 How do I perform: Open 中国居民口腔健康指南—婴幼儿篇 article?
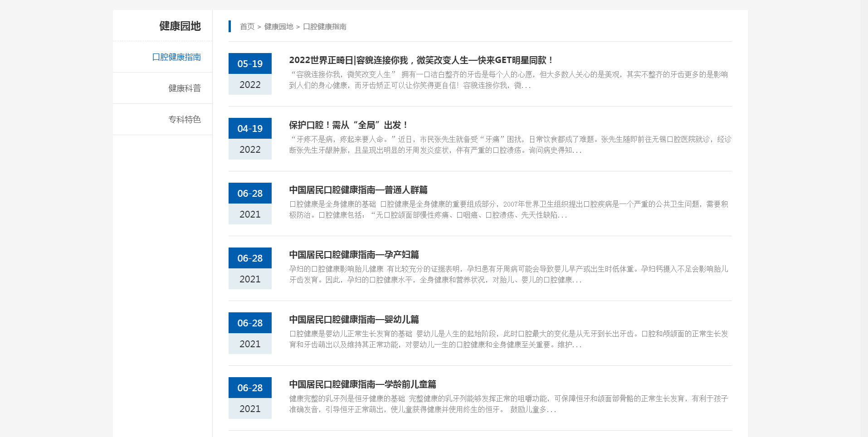pyautogui.click(x=354, y=320)
